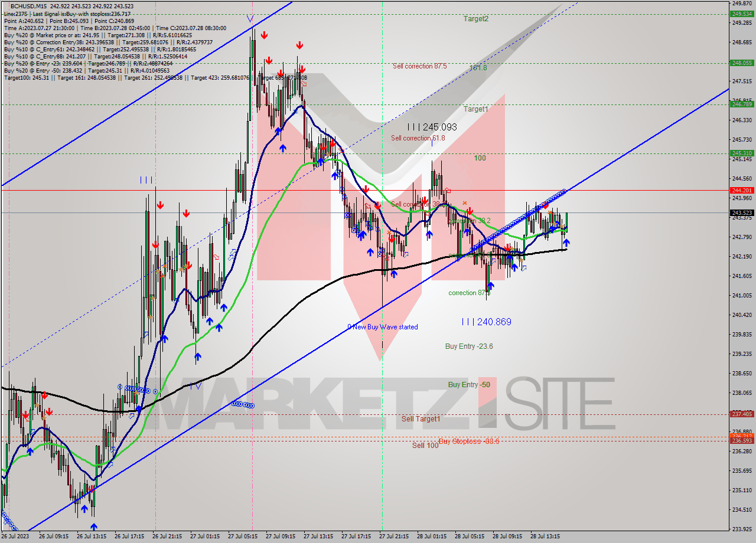
Task: Click the Target2 label
Action: coord(475,19)
